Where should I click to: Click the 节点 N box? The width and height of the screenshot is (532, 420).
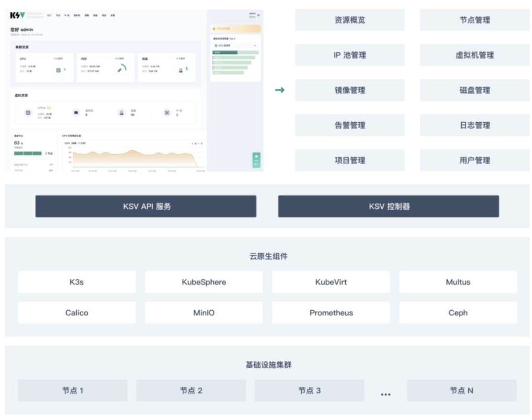coord(462,390)
